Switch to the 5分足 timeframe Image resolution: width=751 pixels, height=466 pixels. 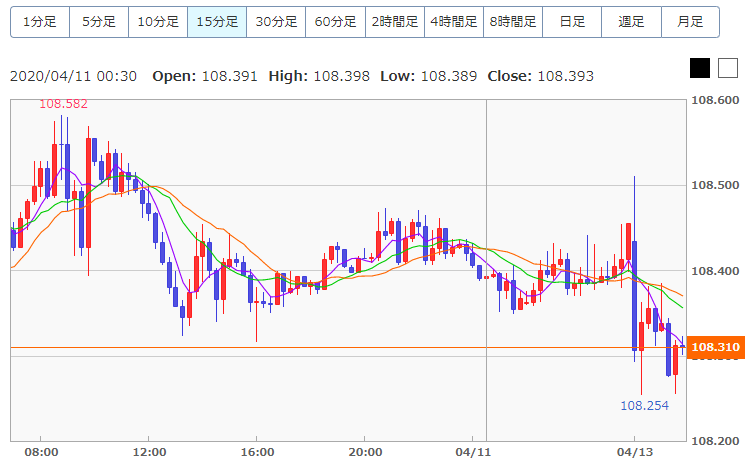[x=99, y=21]
